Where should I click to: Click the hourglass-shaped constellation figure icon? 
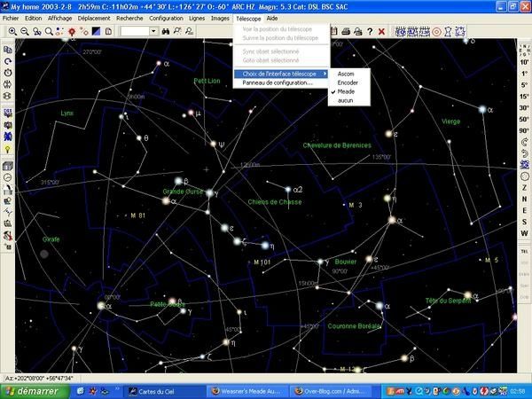click(448, 32)
